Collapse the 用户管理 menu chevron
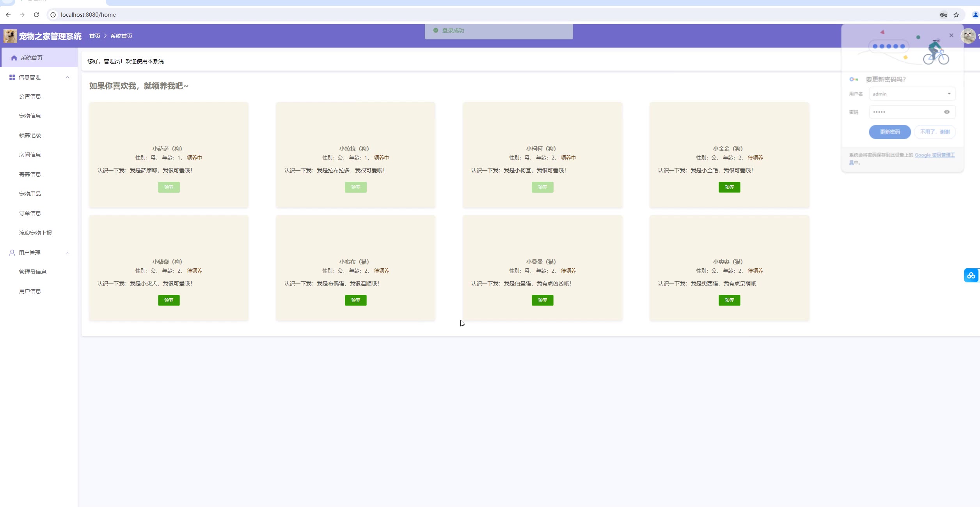980x507 pixels. pos(67,253)
